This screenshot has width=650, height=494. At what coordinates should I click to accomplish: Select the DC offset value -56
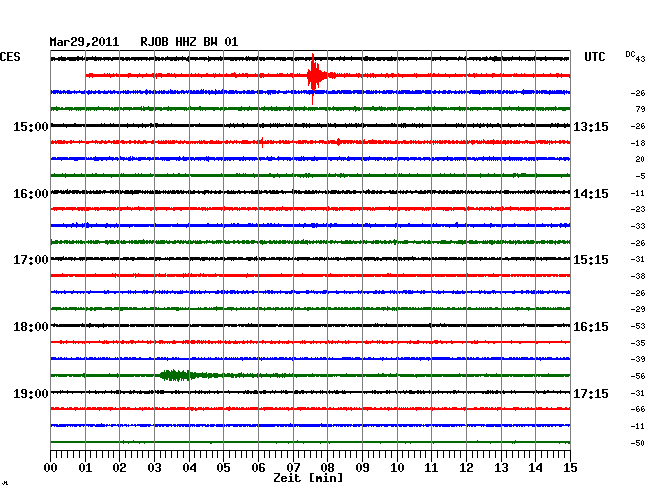[638, 376]
